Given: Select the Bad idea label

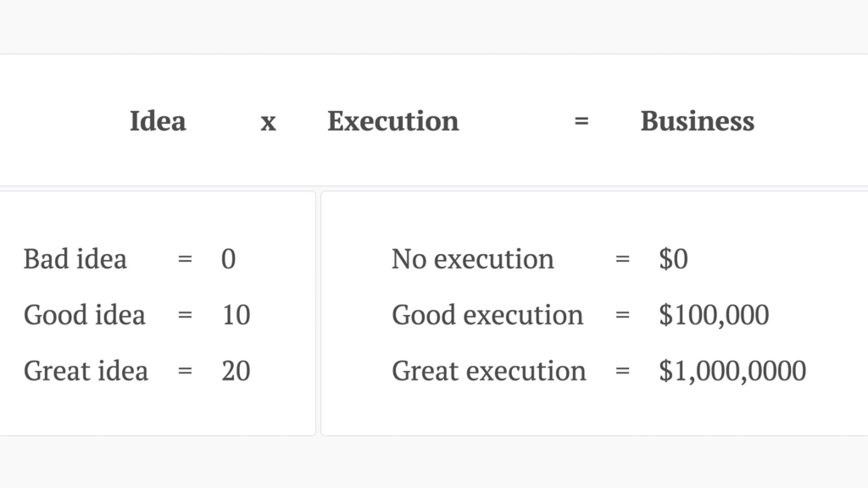Looking at the screenshot, I should pos(75,259).
